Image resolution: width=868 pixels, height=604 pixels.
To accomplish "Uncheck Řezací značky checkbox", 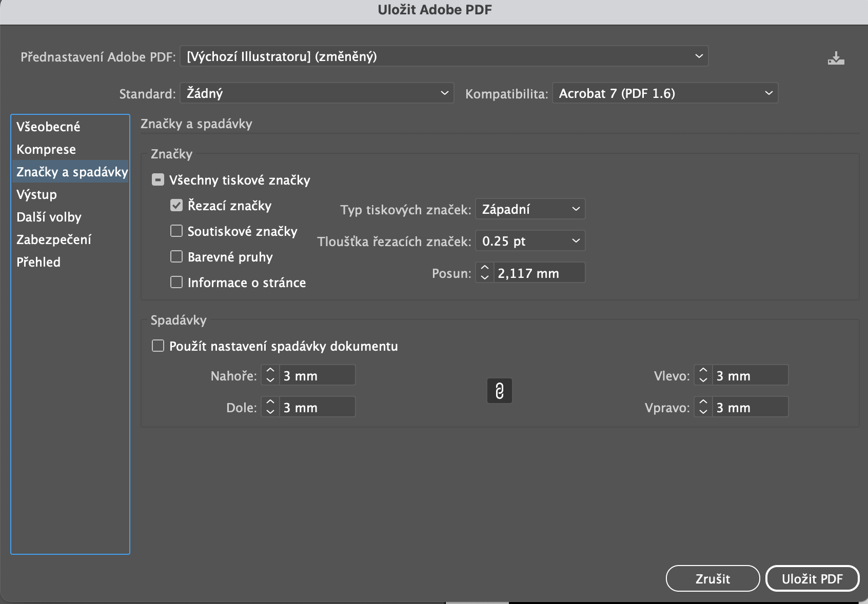I will pos(176,206).
